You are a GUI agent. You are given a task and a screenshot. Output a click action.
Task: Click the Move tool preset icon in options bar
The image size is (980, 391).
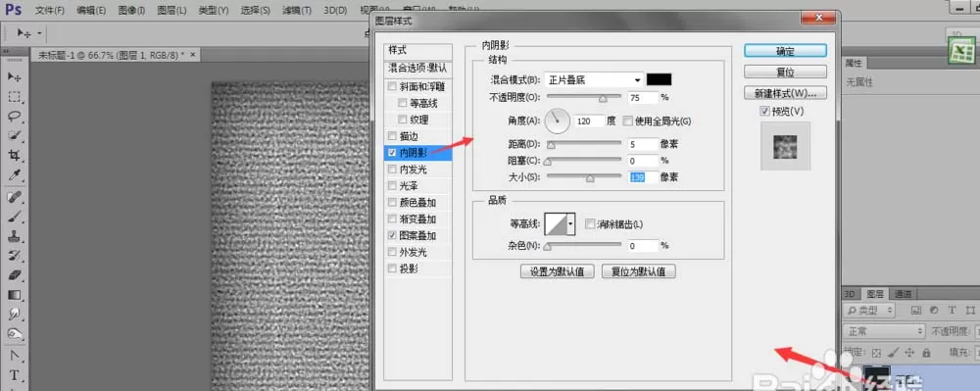(x=24, y=33)
